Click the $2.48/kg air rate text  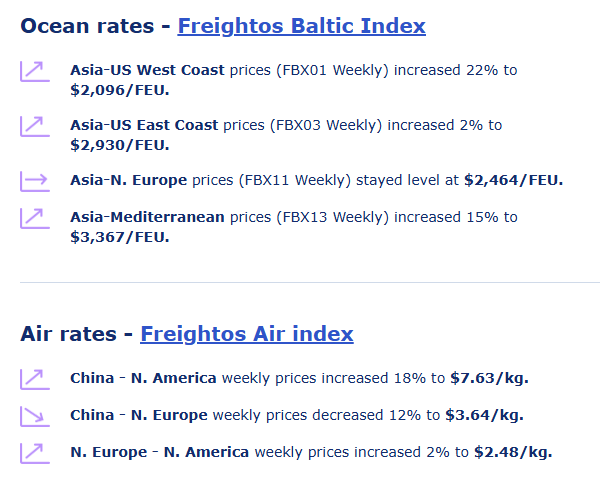512,452
